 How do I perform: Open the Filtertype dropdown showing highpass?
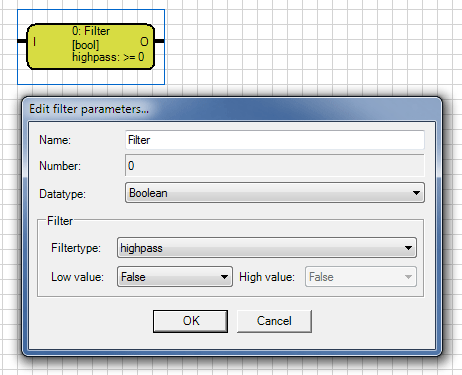pos(267,248)
